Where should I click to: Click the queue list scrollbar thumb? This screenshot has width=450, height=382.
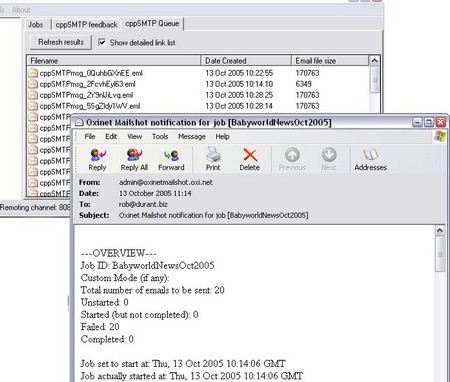374,80
